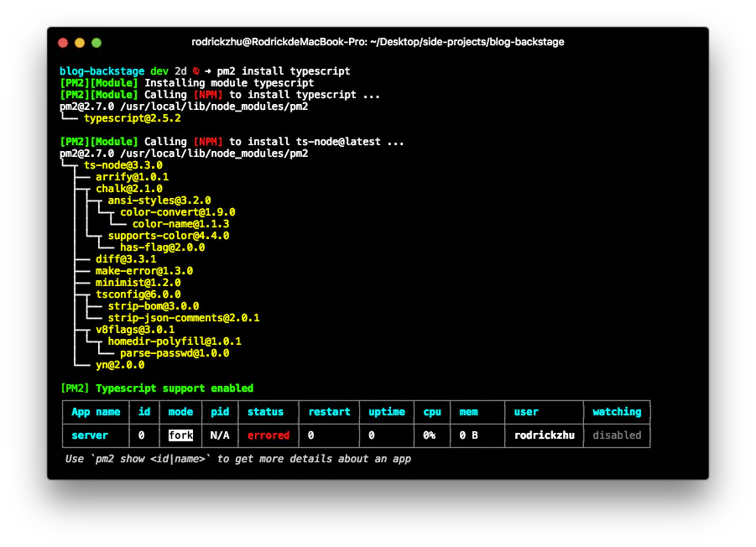This screenshot has width=756, height=547.
Task: Click the 'pm2 show <id|name>' hint line
Action: (238, 459)
